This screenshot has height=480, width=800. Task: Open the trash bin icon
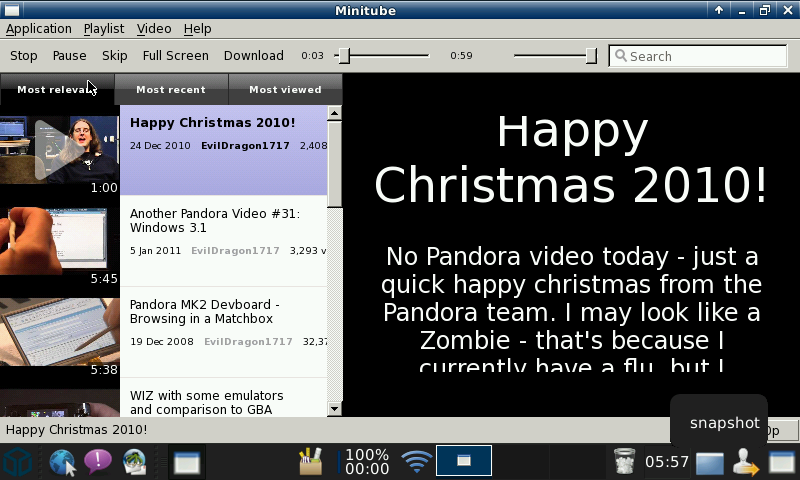624,461
